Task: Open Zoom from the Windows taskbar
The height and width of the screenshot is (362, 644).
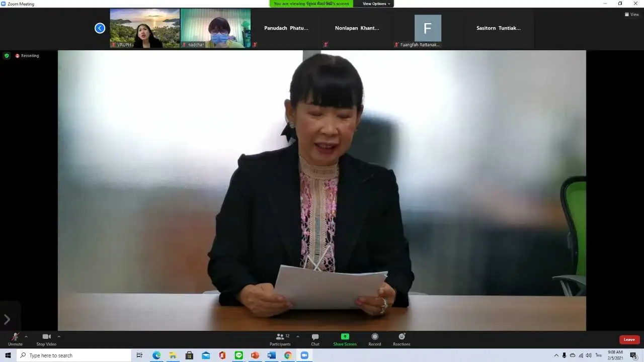Action: click(x=304, y=355)
